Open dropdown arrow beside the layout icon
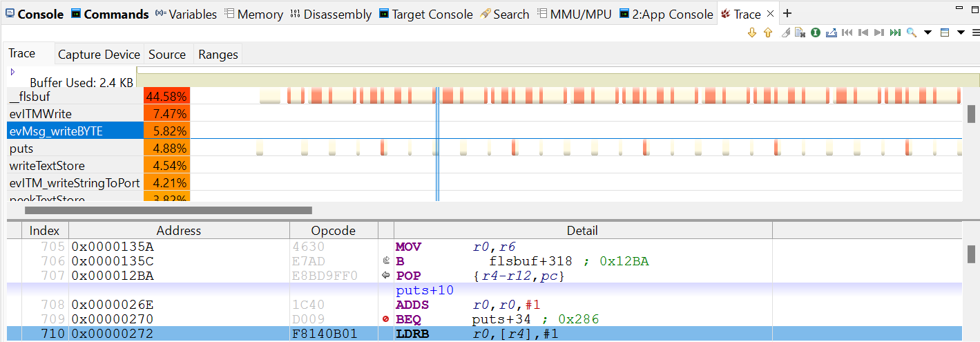Image resolution: width=980 pixels, height=342 pixels. [x=961, y=32]
